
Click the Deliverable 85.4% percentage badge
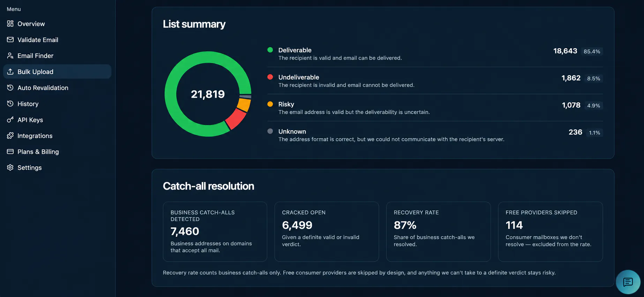[x=592, y=51]
